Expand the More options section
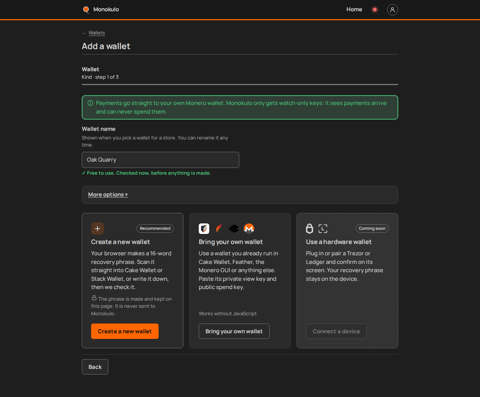 (x=108, y=194)
